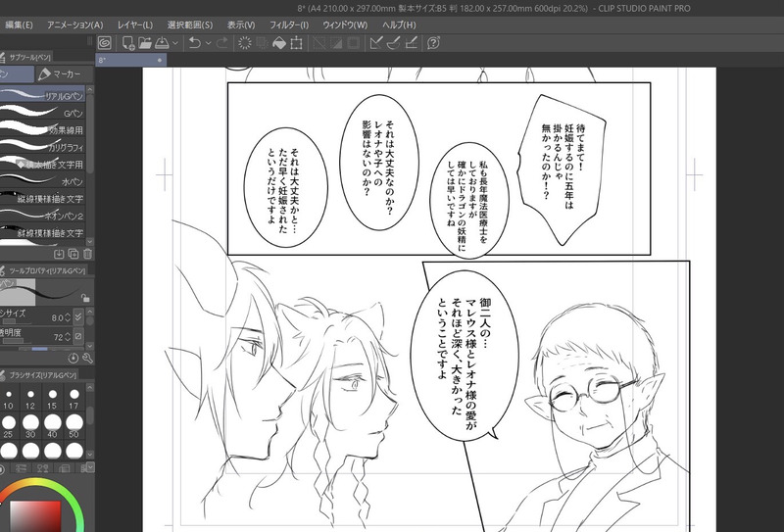Click the brush size panel scroll-down arrow
Image resolution: width=784 pixels, height=532 pixels.
tap(89, 454)
